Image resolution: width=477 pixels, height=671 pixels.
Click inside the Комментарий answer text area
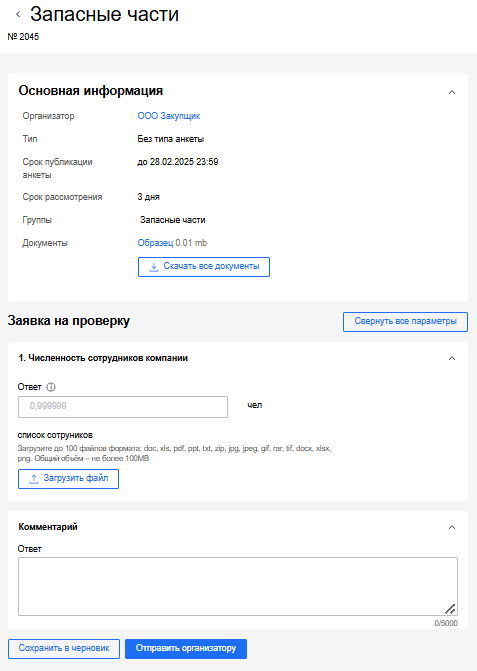coord(237,586)
